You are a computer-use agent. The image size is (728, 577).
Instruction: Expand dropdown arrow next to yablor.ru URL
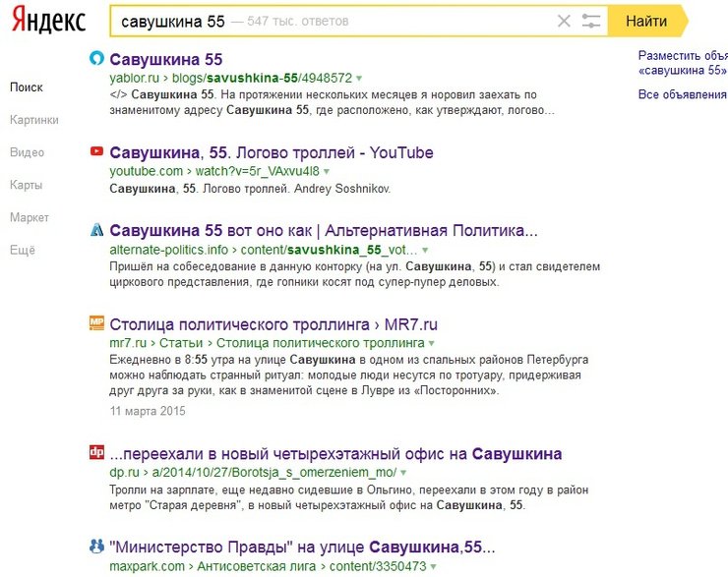[x=359, y=78]
